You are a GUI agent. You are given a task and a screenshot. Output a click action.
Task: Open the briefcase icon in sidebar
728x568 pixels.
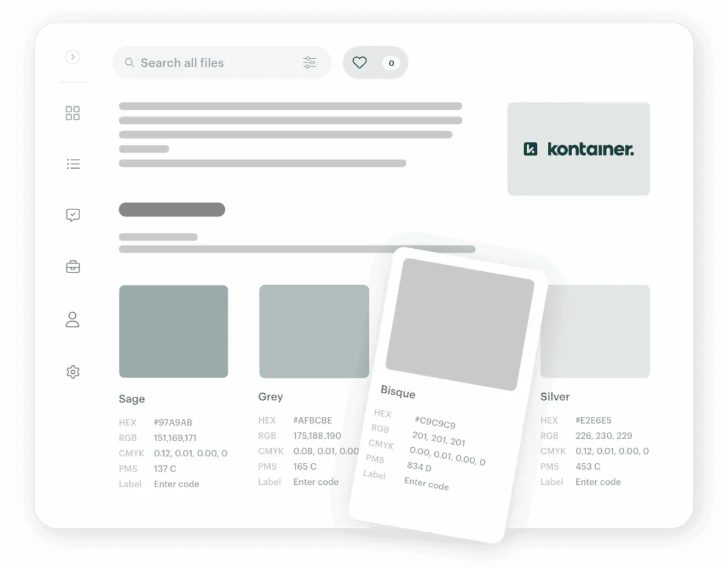click(x=73, y=267)
